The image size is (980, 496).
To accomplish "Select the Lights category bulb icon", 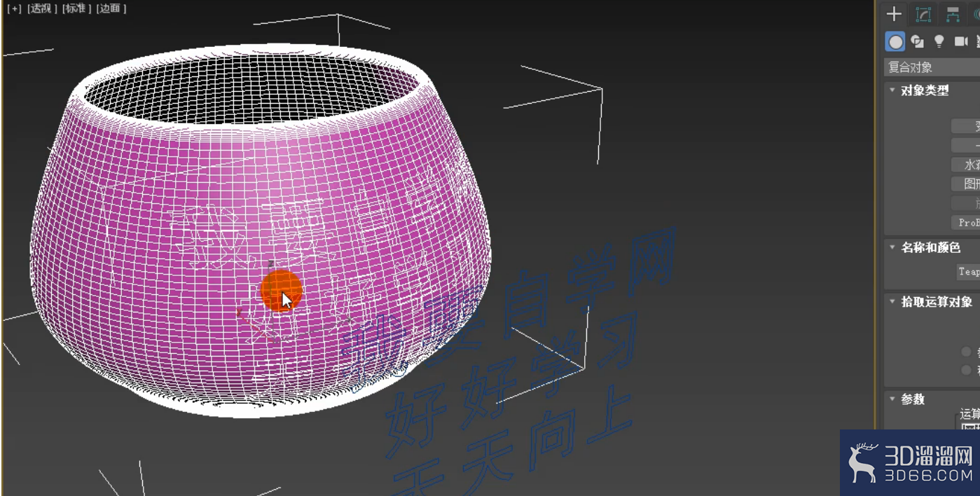I will [x=939, y=42].
